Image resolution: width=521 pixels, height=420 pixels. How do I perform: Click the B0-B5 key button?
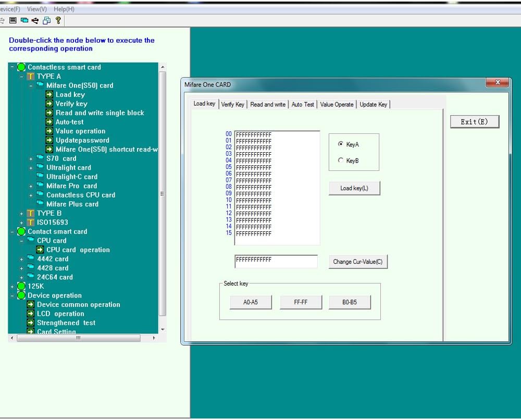[x=350, y=302]
